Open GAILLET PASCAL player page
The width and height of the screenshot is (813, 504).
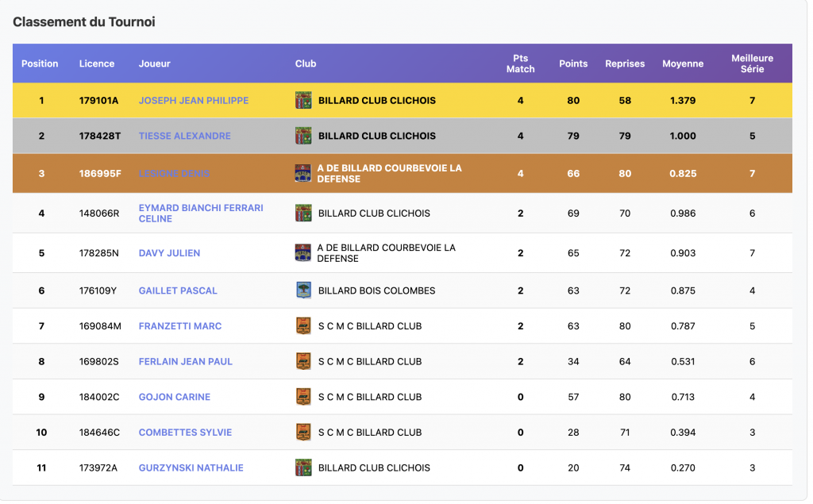click(x=178, y=290)
